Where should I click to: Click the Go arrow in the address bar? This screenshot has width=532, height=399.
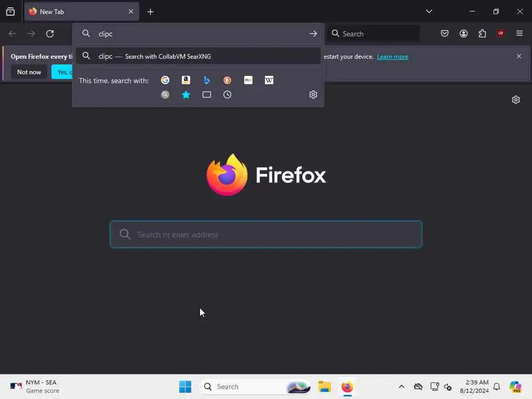pos(313,34)
